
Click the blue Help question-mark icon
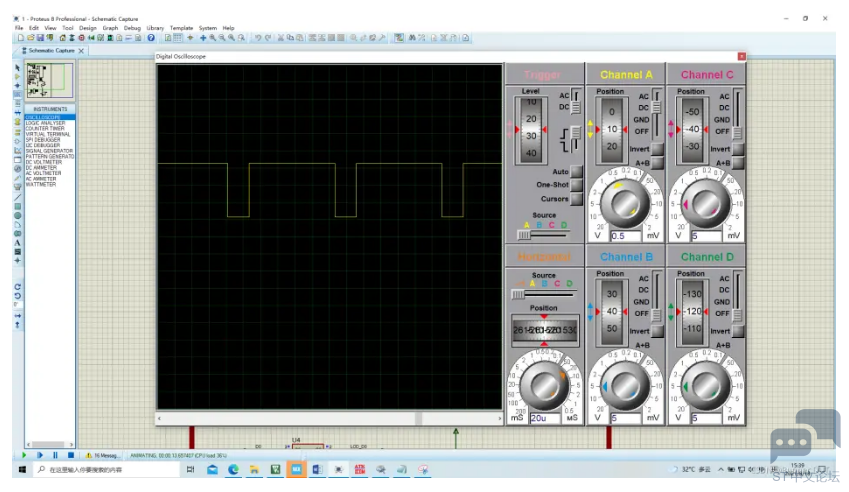click(151, 38)
